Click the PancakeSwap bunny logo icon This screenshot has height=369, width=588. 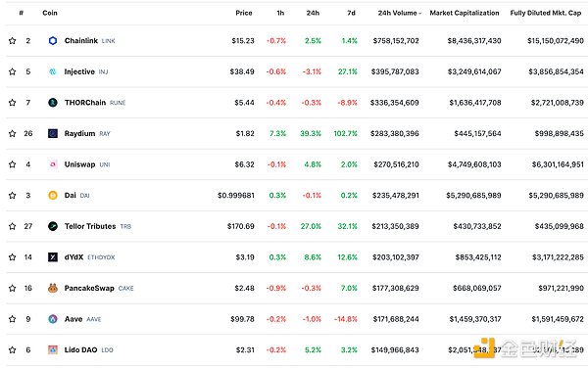(53, 288)
